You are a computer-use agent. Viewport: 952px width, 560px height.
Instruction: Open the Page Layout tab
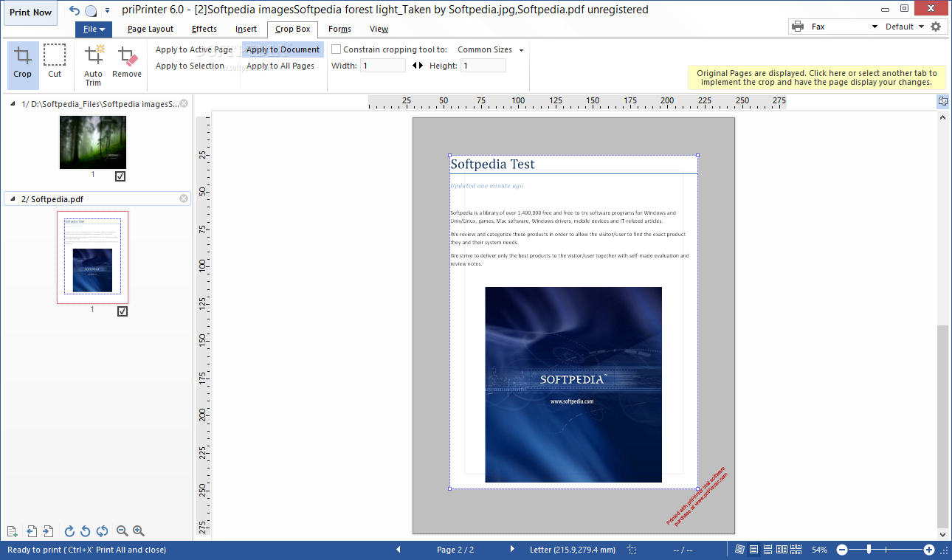[x=151, y=30]
